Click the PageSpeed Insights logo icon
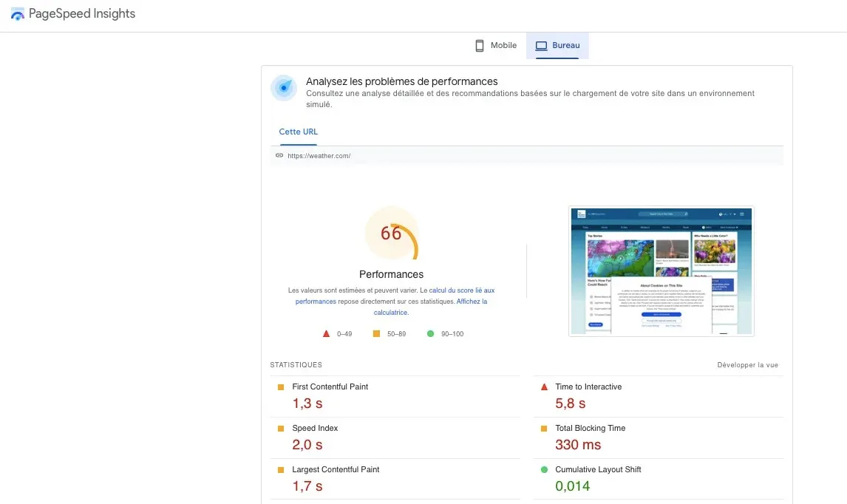 (17, 13)
